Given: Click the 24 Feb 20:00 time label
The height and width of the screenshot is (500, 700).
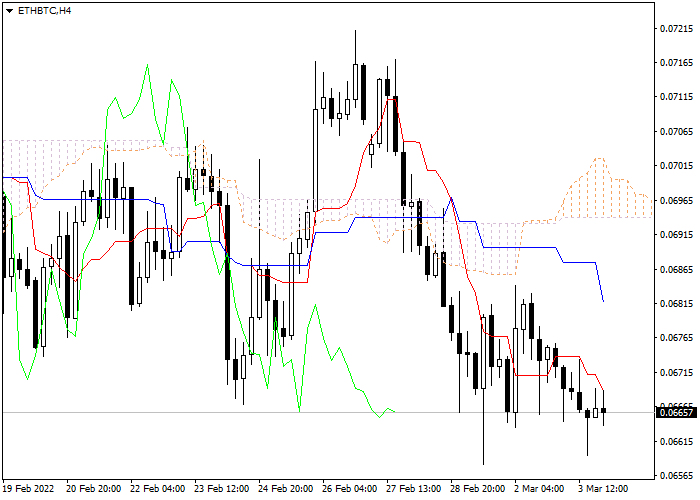Looking at the screenshot, I should tap(285, 489).
